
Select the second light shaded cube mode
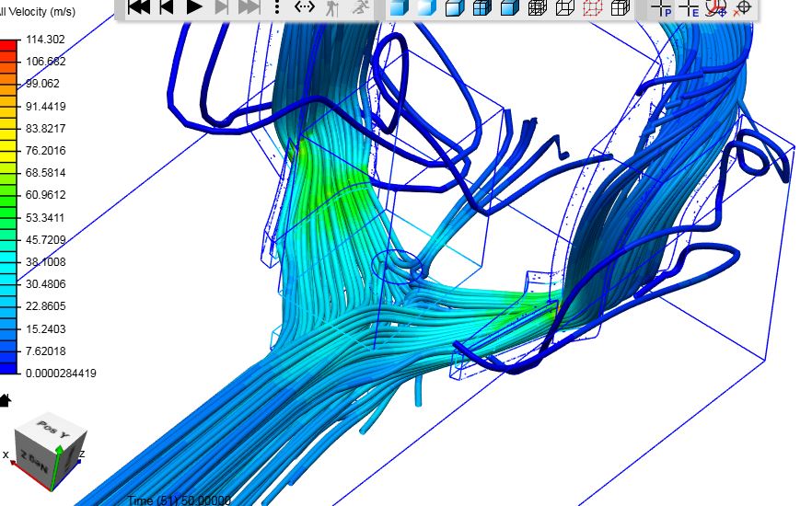pos(427,7)
